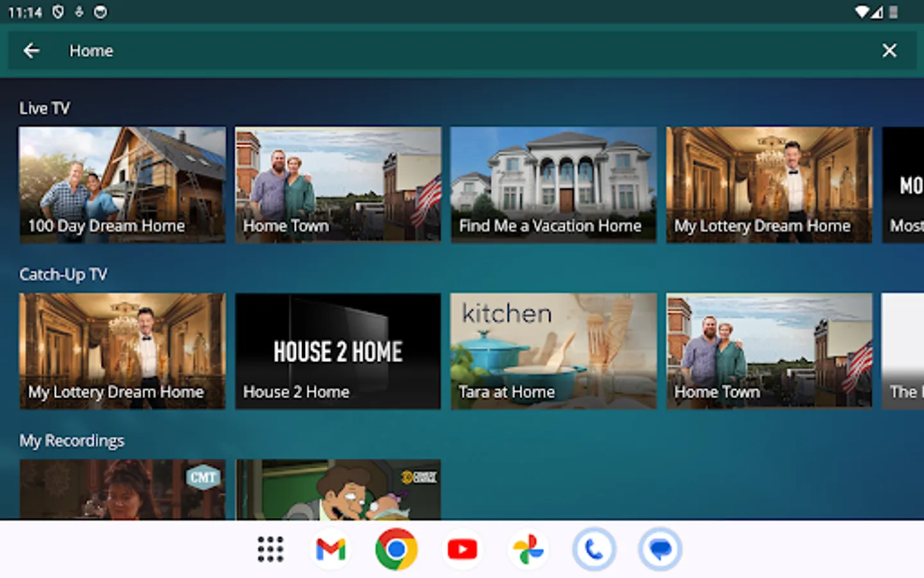Tap the back arrow in search bar

pyautogui.click(x=31, y=51)
